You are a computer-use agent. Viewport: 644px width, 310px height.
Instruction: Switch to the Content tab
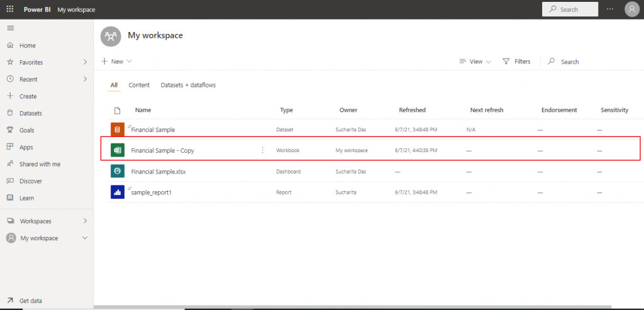[x=139, y=85]
